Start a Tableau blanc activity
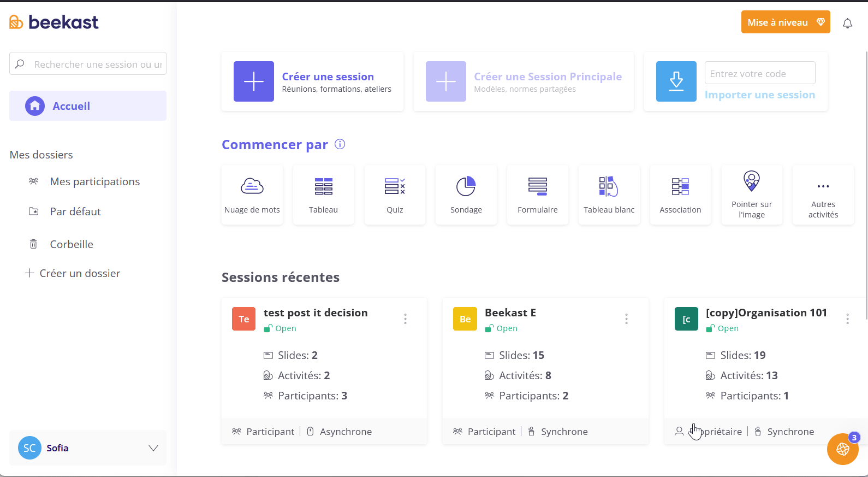The height and width of the screenshot is (477, 868). [609, 195]
